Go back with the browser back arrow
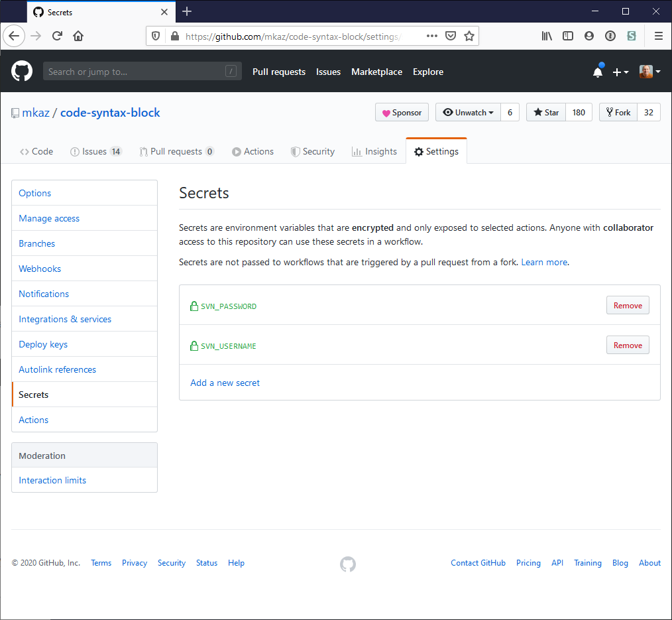This screenshot has width=672, height=620. pos(14,36)
